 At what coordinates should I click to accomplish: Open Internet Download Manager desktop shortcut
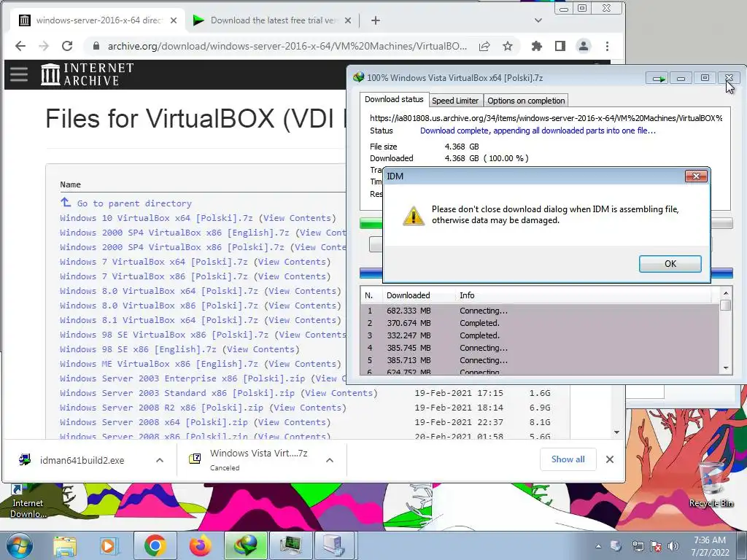tap(28, 502)
